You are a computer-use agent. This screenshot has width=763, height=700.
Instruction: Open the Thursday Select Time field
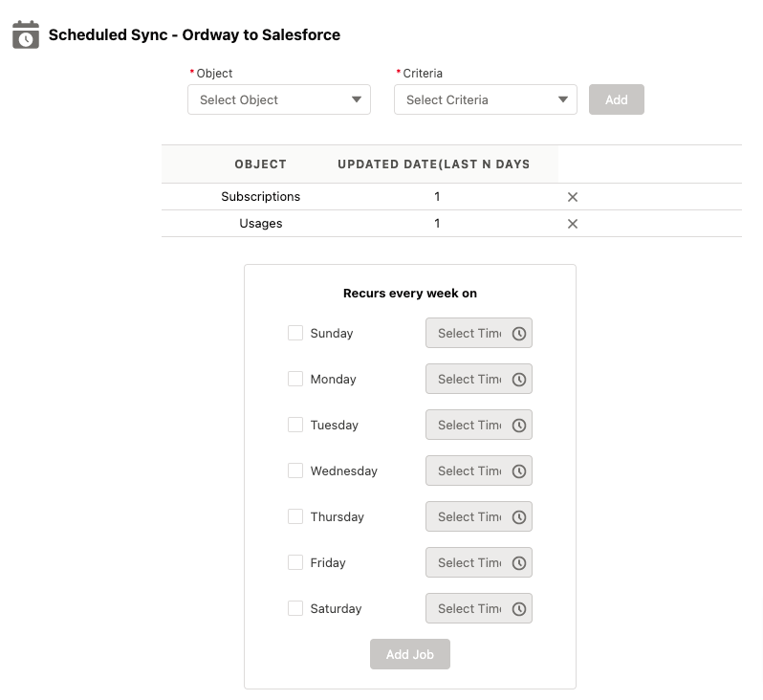(x=479, y=516)
